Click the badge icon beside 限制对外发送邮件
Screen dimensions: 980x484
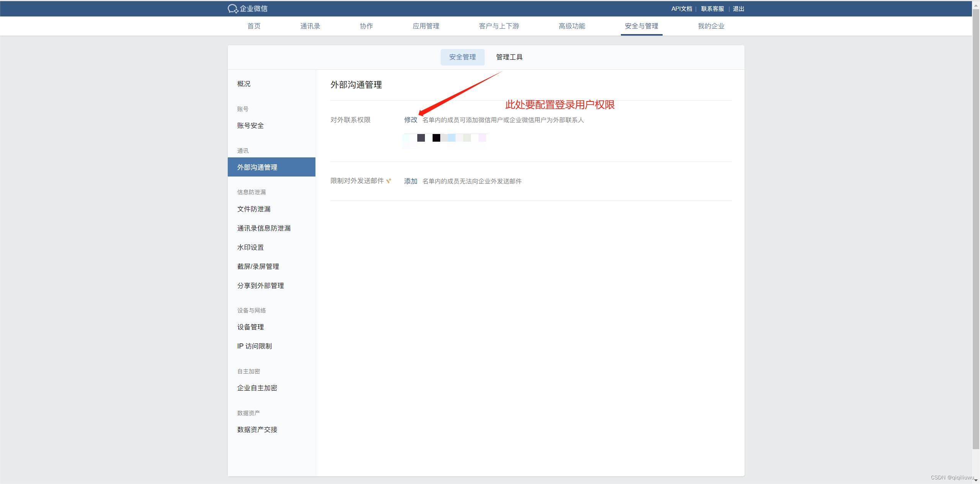pyautogui.click(x=389, y=181)
